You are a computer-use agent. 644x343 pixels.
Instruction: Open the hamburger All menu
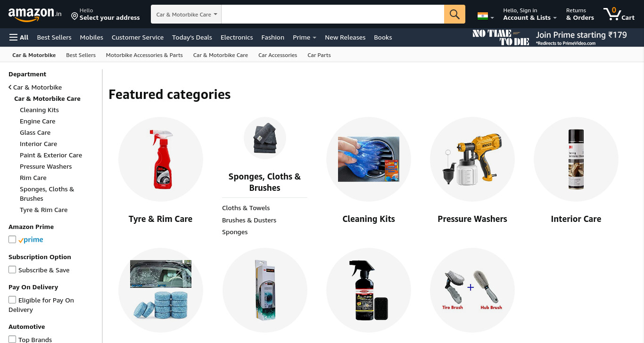(x=19, y=37)
